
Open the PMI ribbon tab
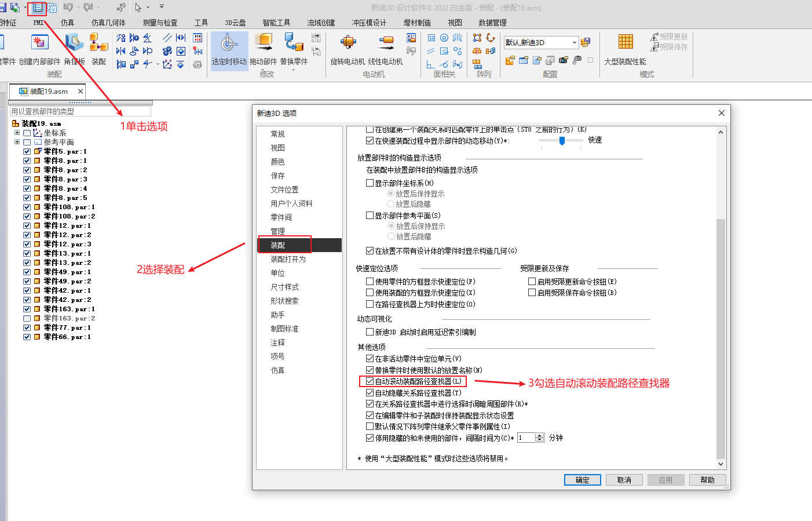39,23
